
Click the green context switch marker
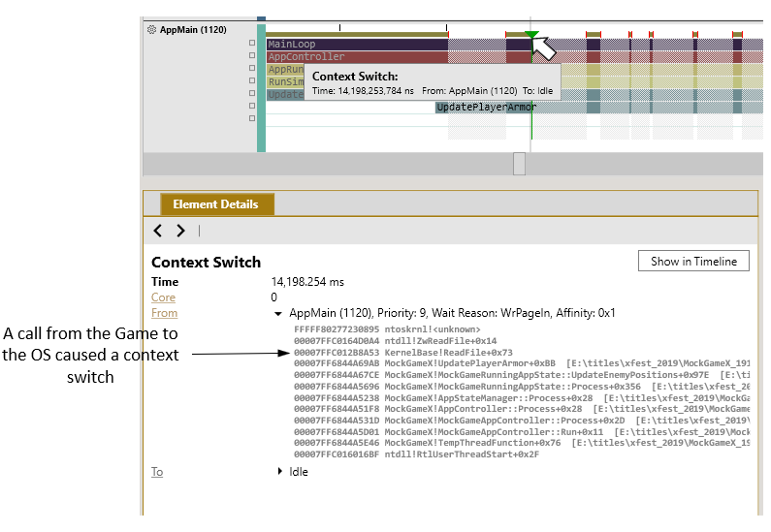[531, 34]
